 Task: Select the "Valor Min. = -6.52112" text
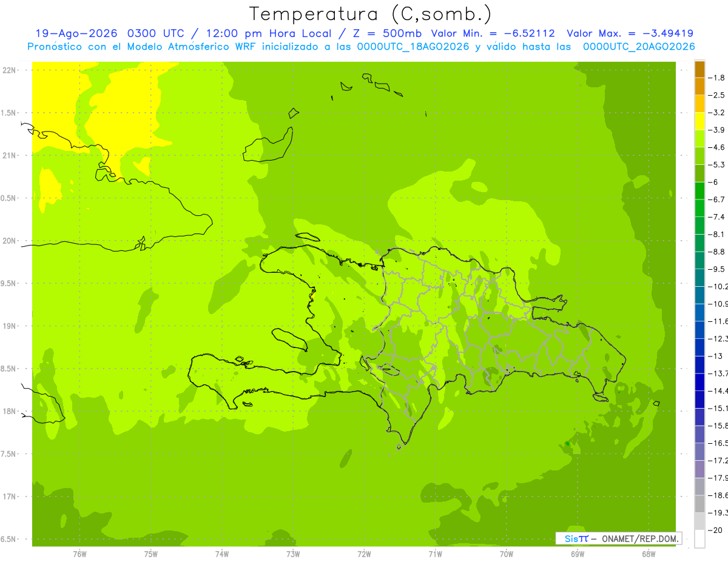coord(493,33)
